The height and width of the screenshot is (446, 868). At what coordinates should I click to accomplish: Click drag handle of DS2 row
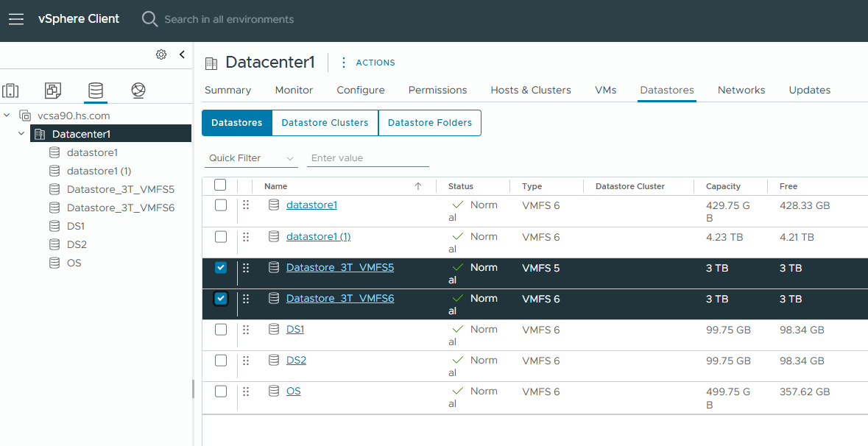pos(246,360)
